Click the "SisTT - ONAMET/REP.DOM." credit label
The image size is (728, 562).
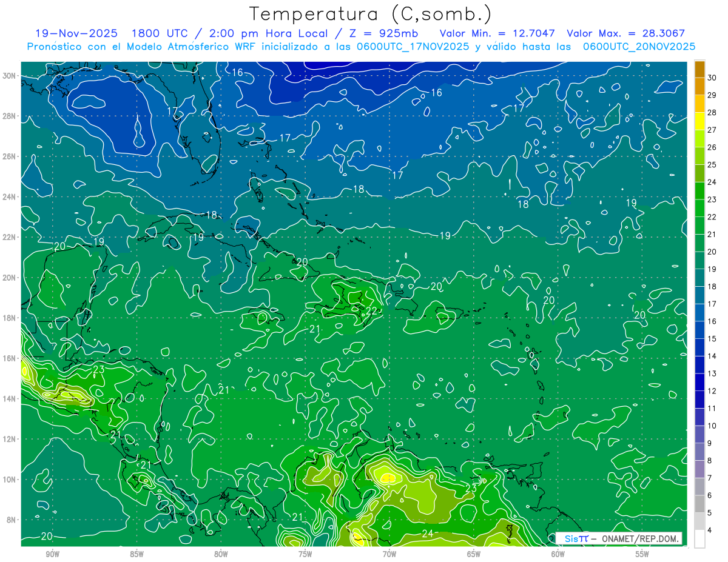(x=619, y=539)
